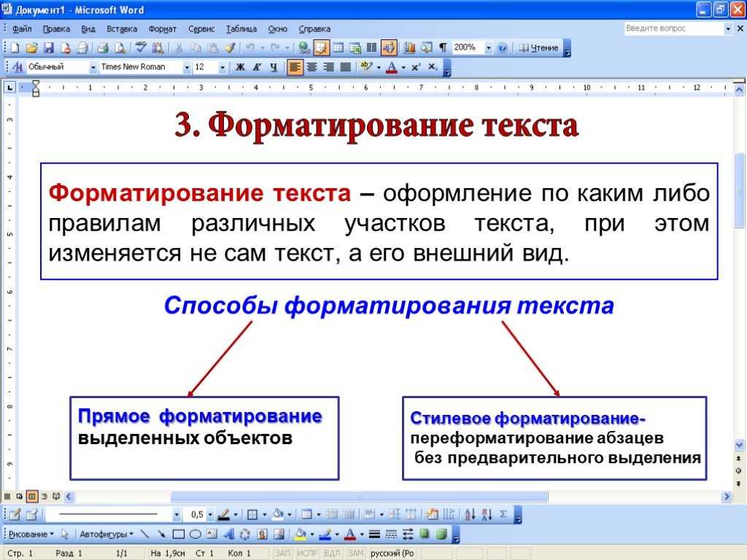The height and width of the screenshot is (560, 747).
Task: Open Word Help question mark icon
Action: click(x=502, y=47)
